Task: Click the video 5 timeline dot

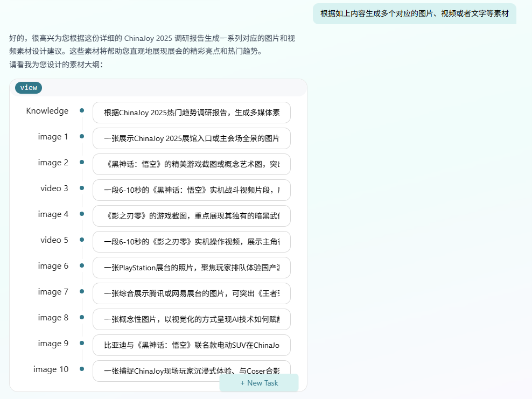Action: pyautogui.click(x=82, y=240)
